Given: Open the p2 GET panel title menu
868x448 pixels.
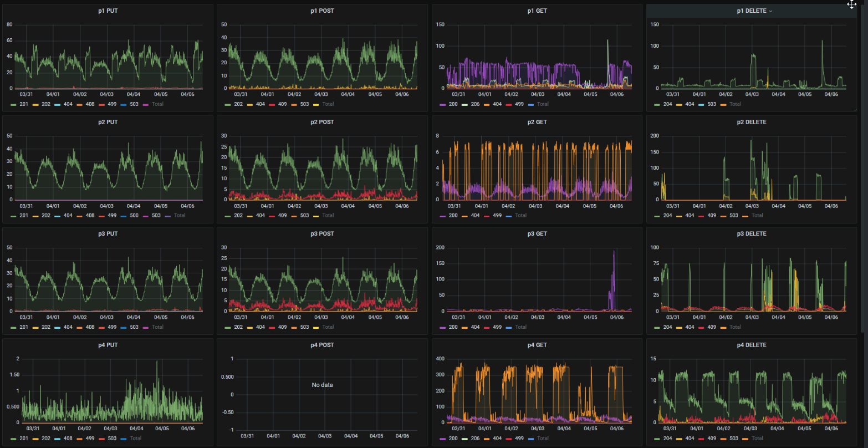Looking at the screenshot, I should click(537, 122).
